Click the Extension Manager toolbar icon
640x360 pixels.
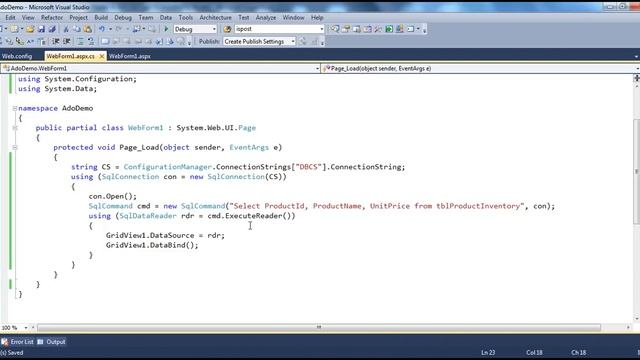click(400, 29)
